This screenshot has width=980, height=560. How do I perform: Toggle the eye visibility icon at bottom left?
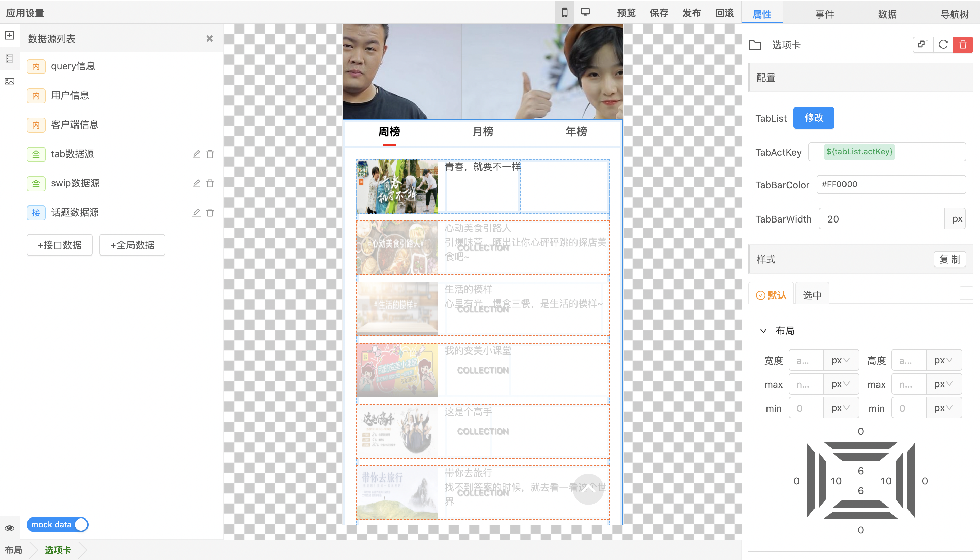tap(10, 528)
